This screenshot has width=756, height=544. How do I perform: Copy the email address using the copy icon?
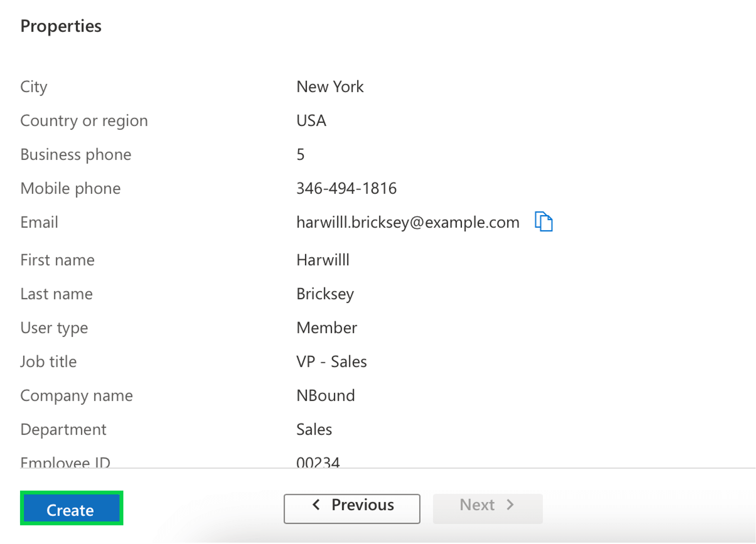544,222
